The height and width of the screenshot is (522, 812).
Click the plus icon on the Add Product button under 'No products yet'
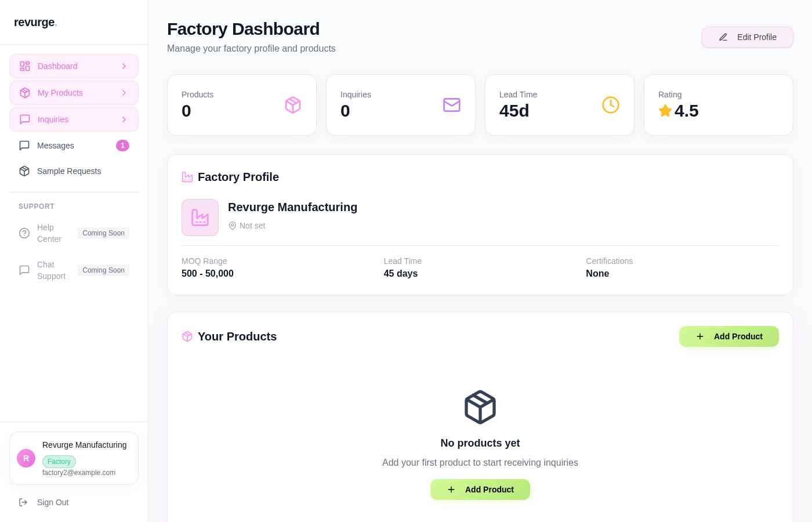[451, 490]
